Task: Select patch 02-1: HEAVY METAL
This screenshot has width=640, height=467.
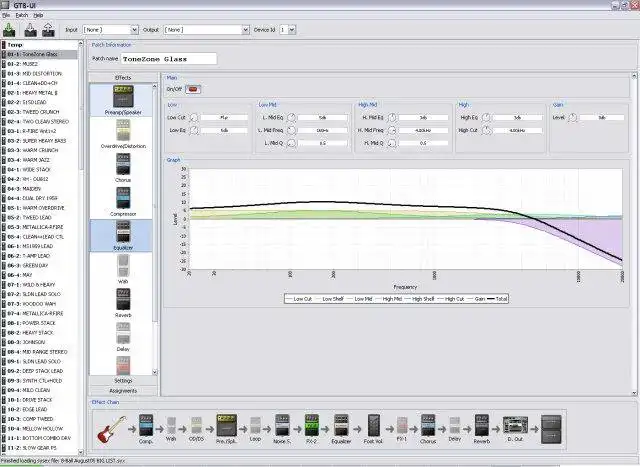Action: click(x=39, y=93)
